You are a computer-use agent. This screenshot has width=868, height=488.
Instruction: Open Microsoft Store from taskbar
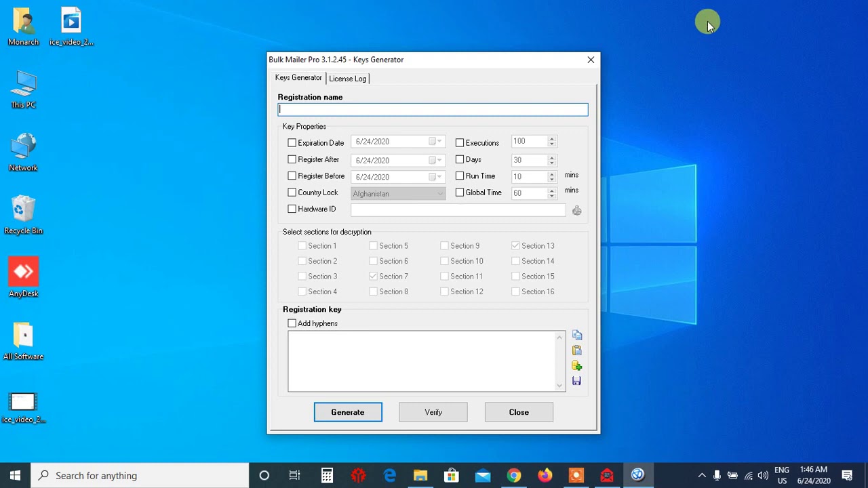coord(451,475)
